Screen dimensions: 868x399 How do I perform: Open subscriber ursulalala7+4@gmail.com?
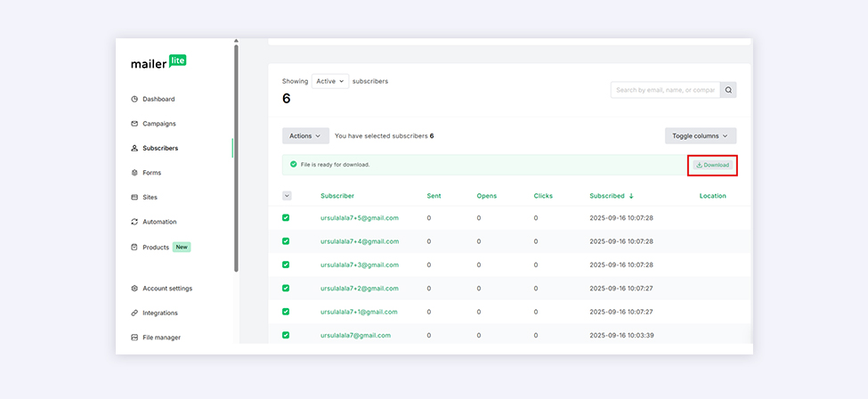pos(360,241)
